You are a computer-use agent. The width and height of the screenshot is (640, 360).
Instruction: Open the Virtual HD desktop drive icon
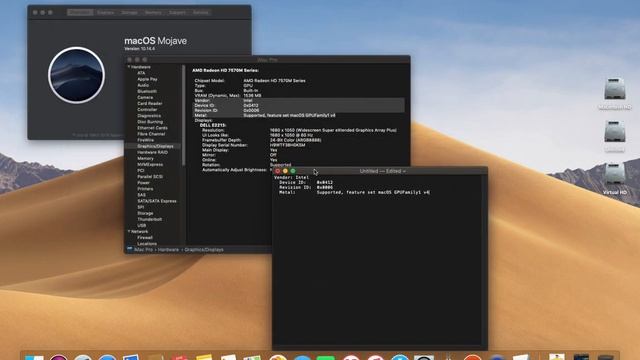coord(614,174)
